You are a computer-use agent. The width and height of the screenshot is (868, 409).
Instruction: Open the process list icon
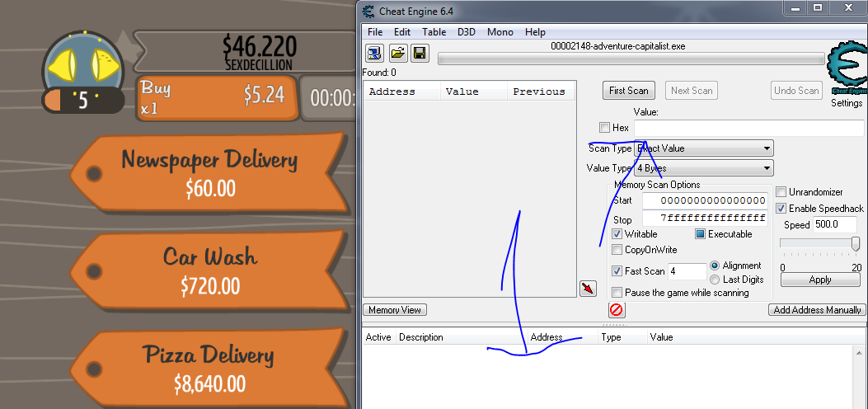click(x=375, y=53)
